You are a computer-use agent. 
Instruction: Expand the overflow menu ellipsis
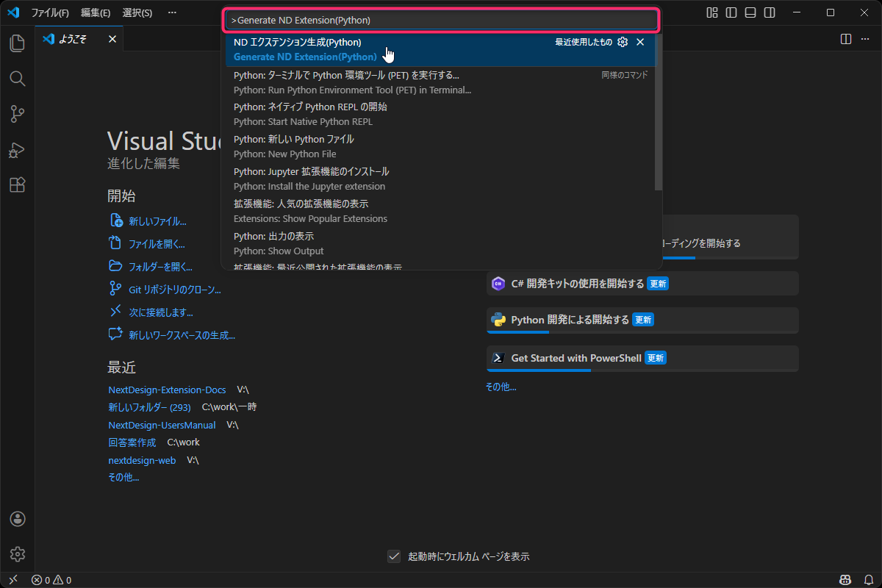[x=172, y=12]
